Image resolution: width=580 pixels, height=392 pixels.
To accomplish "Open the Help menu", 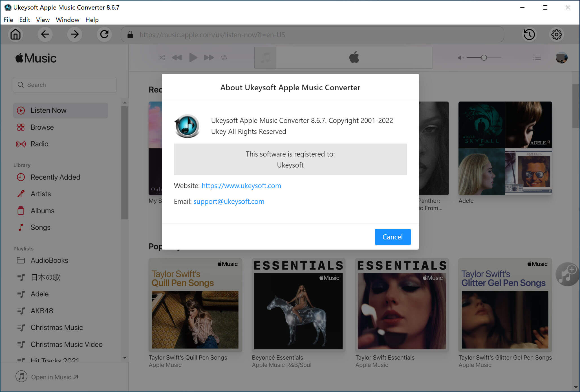I will point(91,20).
